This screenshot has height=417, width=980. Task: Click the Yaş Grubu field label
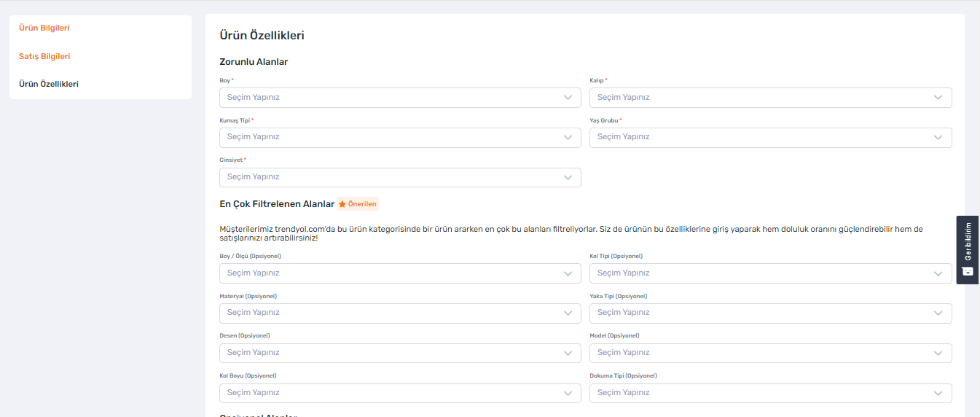[x=605, y=120]
